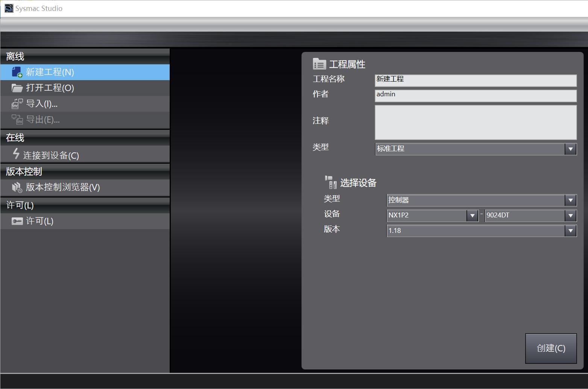Click the arrow of the NX1P2 combo box
The width and height of the screenshot is (588, 389).
pyautogui.click(x=472, y=216)
